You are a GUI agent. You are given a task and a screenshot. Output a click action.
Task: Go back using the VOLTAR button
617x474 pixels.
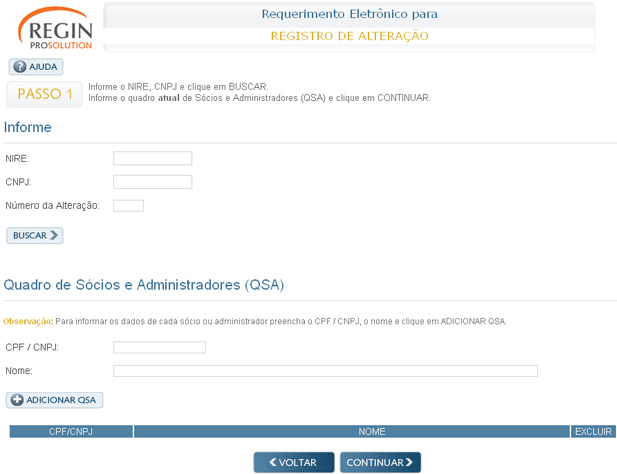coord(293,462)
